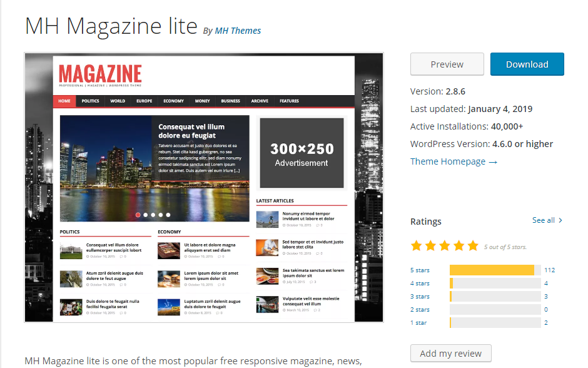Click the MH Magazine lite page title

pos(111,26)
